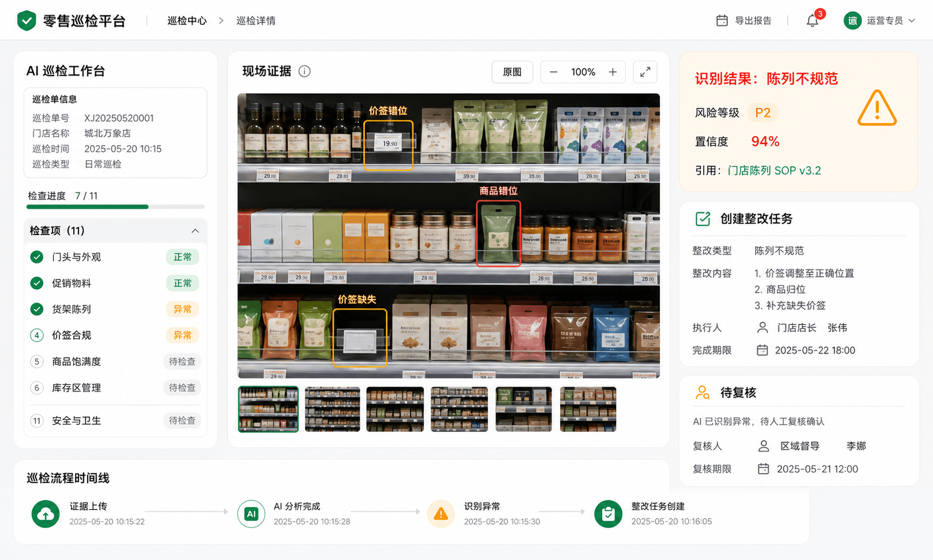Click the 识别异常 warning timeline icon

click(441, 514)
